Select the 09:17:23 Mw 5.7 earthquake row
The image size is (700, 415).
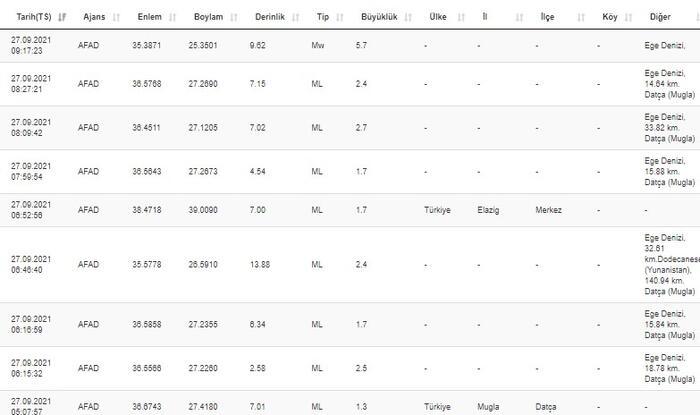pyautogui.click(x=350, y=46)
